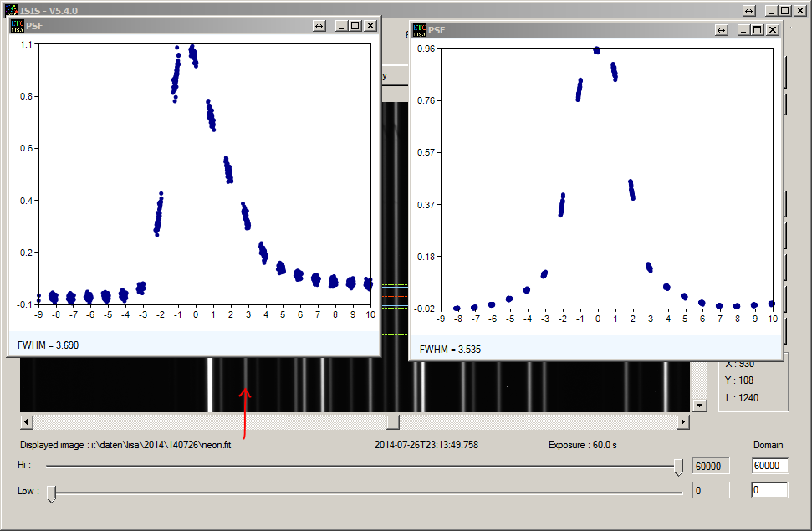Open system menu icon of left PSF window

[x=16, y=26]
